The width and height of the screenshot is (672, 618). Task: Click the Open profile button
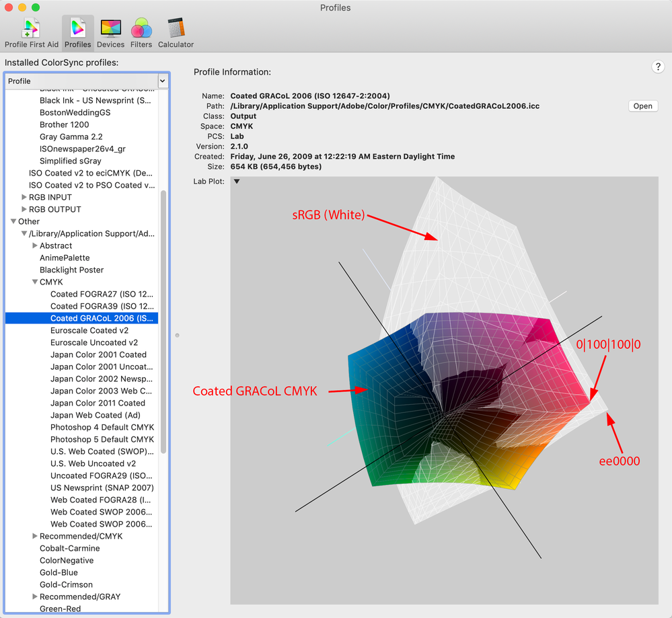[642, 106]
